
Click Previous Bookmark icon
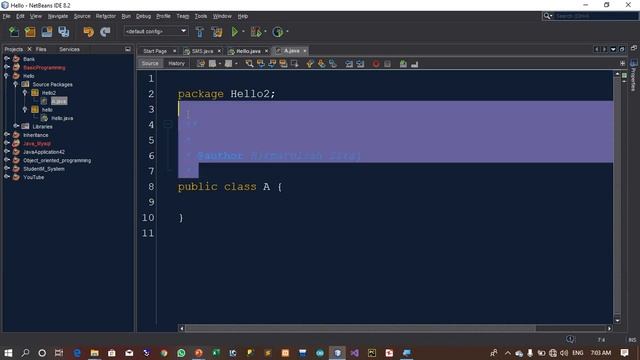click(310, 64)
